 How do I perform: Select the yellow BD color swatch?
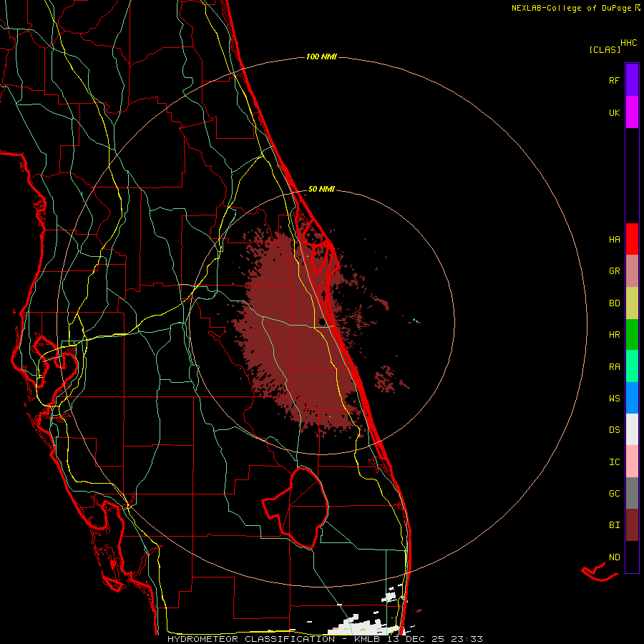tap(632, 303)
